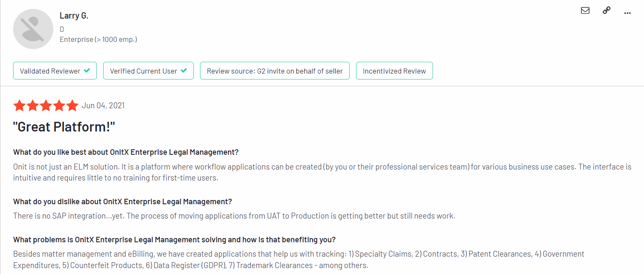Image resolution: width=644 pixels, height=274 pixels.
Task: Select the first red rating star
Action: [x=19, y=105]
